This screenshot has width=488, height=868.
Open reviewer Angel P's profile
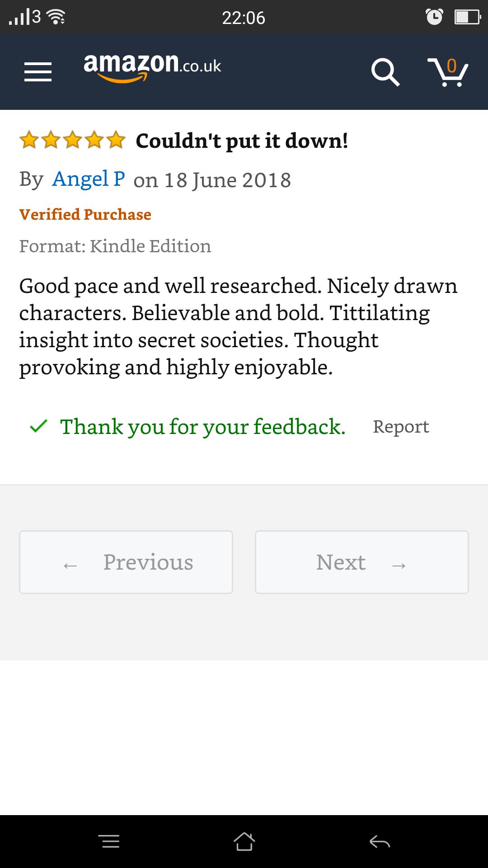click(x=89, y=179)
